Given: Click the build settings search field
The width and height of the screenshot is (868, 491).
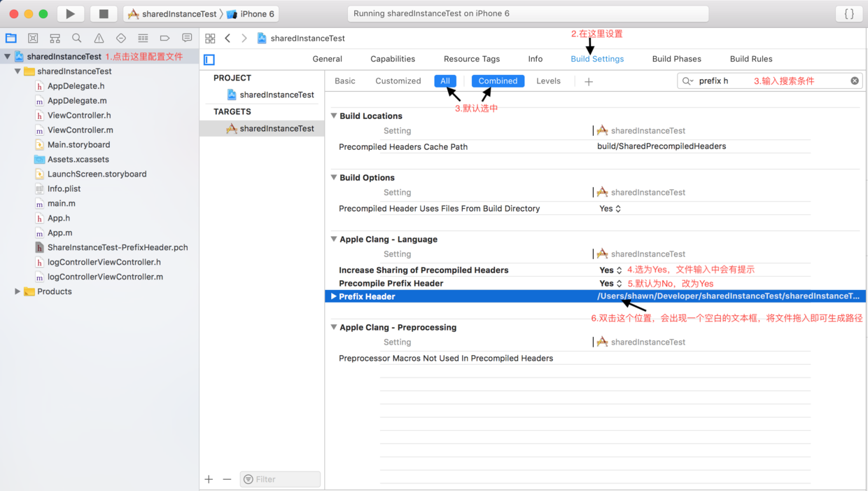Looking at the screenshot, I should 770,81.
